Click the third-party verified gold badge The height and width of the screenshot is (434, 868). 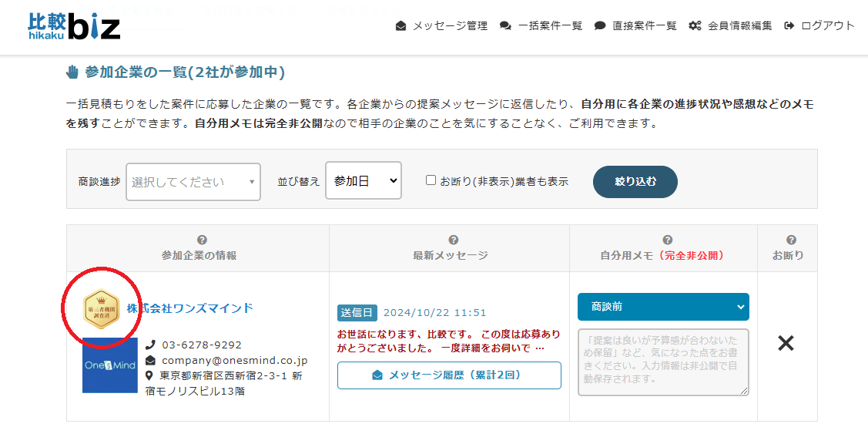point(101,308)
